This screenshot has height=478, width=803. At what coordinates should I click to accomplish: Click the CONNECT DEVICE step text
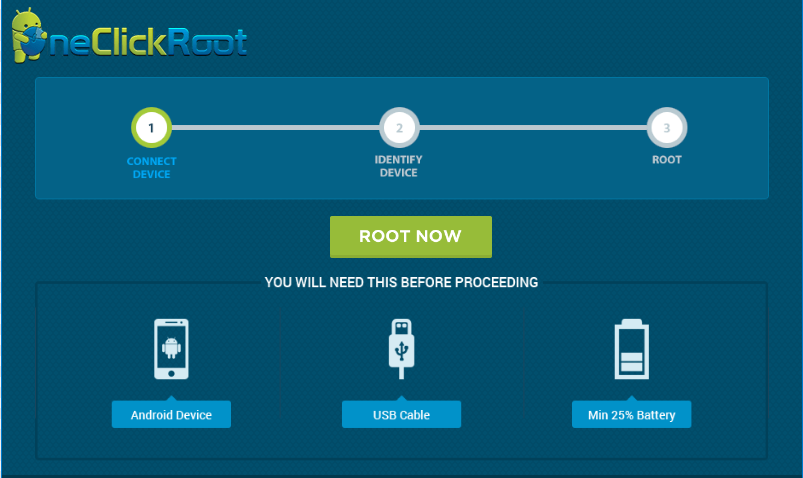point(152,168)
